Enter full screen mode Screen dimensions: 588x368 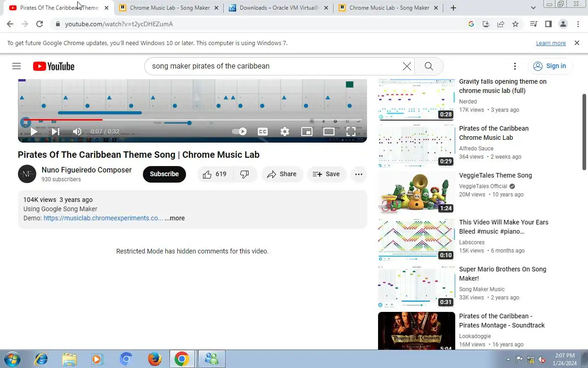click(x=351, y=132)
